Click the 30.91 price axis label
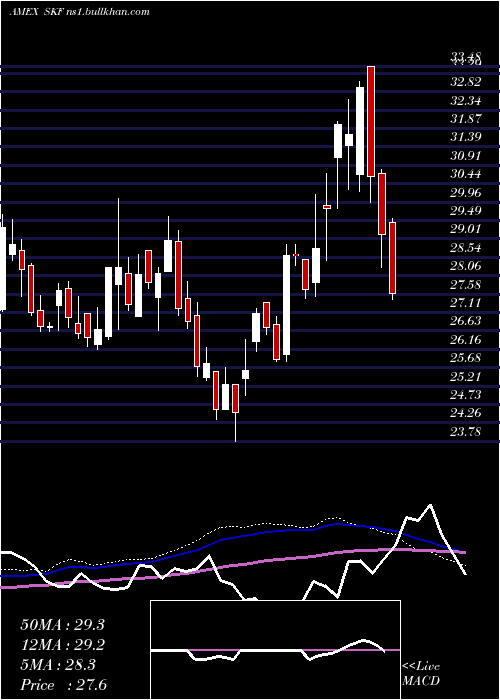This screenshot has height=700, width=500. click(x=466, y=156)
